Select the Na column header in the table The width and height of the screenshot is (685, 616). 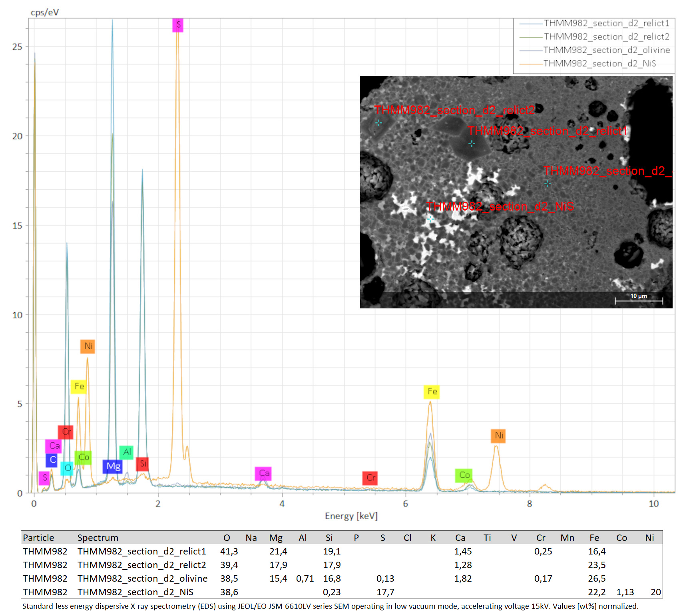pyautogui.click(x=251, y=538)
